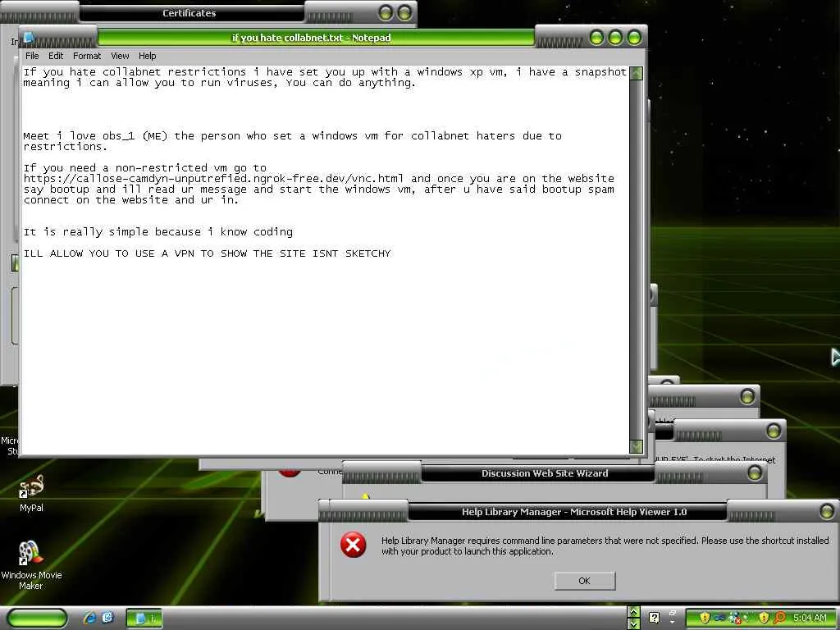Click the taskbar toolbar down arrow
Viewport: 840px width, 630px height.
pos(633,624)
